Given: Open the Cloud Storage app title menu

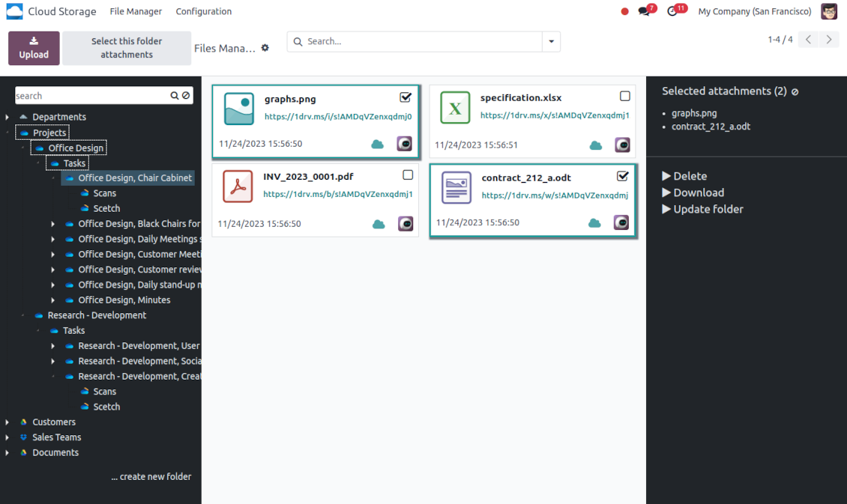Looking at the screenshot, I should (62, 11).
